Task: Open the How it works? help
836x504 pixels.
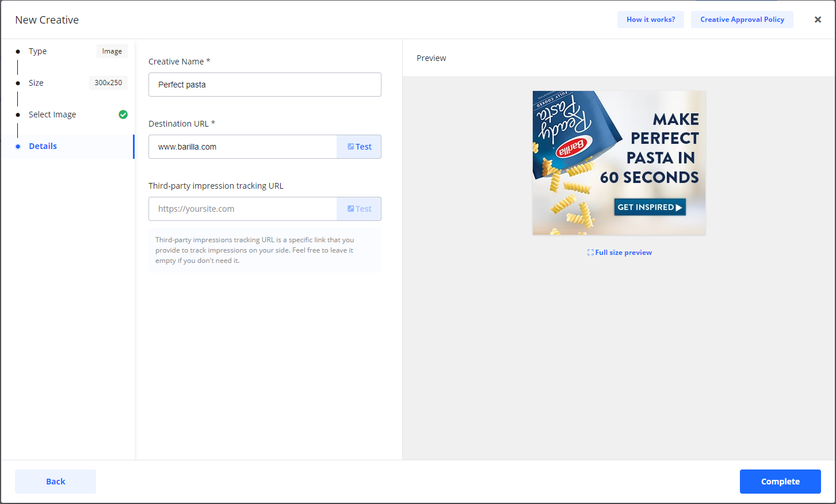Action: pyautogui.click(x=651, y=20)
